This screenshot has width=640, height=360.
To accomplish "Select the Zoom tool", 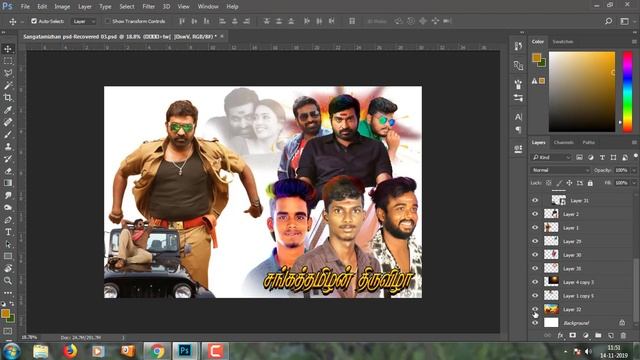I will (8, 280).
